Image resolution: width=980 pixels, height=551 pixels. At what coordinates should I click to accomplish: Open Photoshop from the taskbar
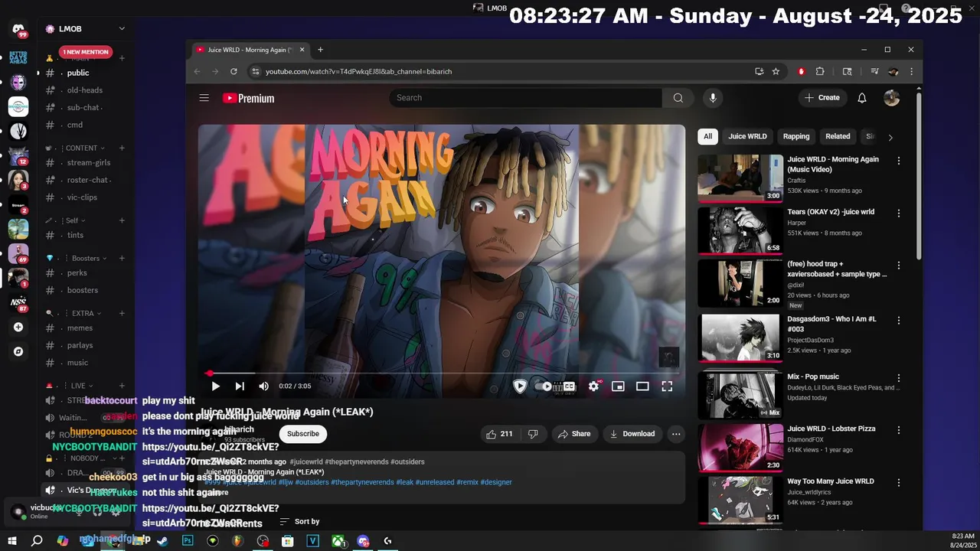pyautogui.click(x=188, y=541)
